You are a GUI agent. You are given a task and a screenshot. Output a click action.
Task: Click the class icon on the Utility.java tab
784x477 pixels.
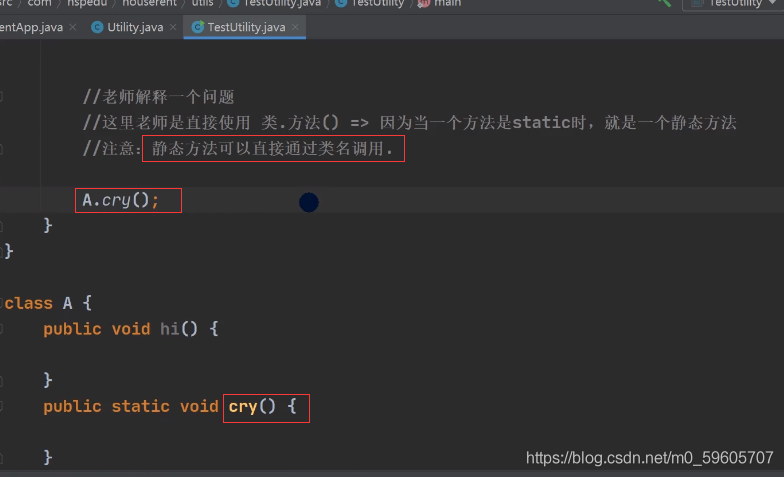[x=97, y=27]
